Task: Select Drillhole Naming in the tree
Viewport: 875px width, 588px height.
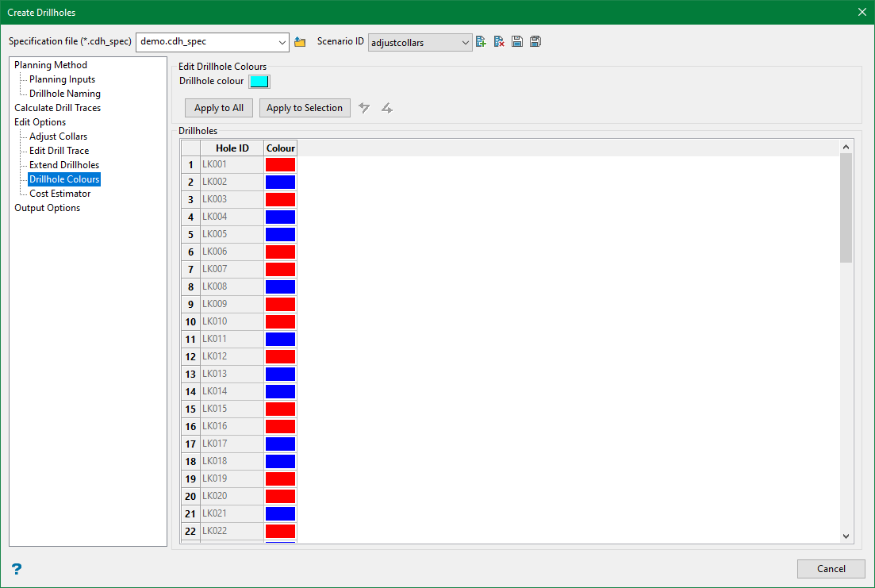Action: pos(65,94)
